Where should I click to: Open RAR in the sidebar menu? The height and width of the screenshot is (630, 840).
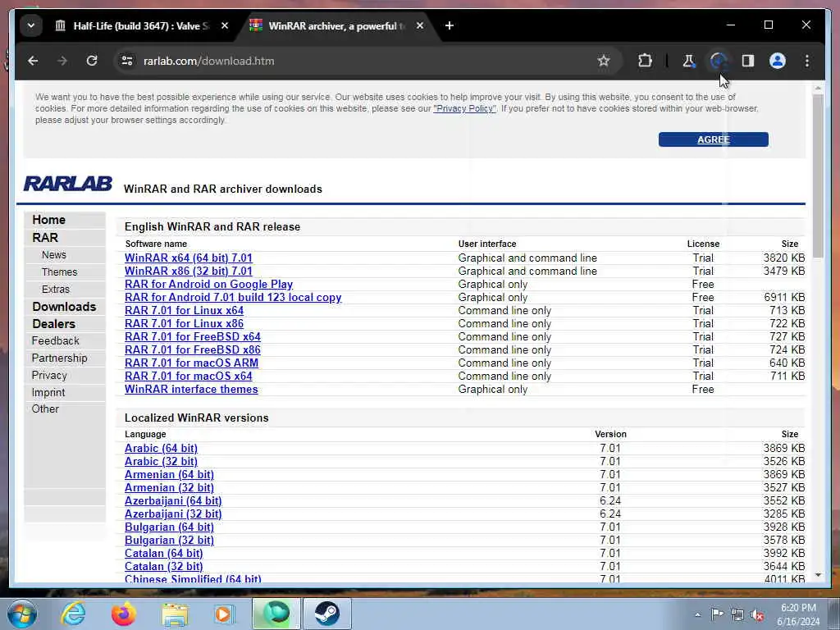(x=45, y=237)
